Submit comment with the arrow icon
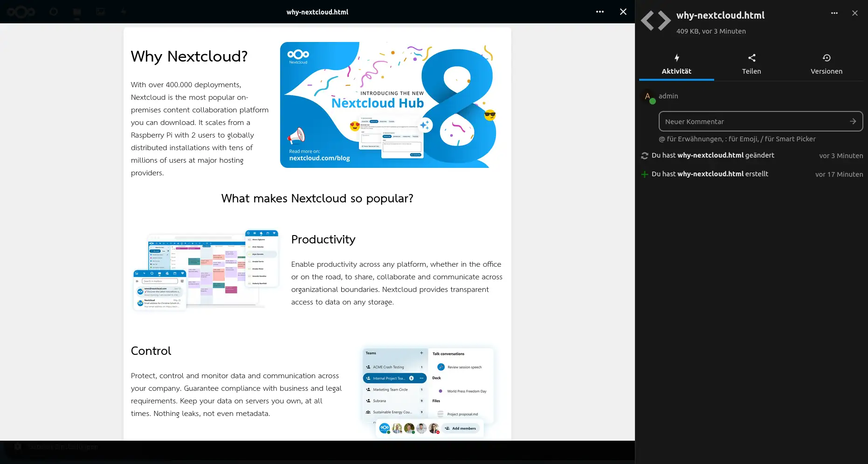868x464 pixels. (853, 121)
